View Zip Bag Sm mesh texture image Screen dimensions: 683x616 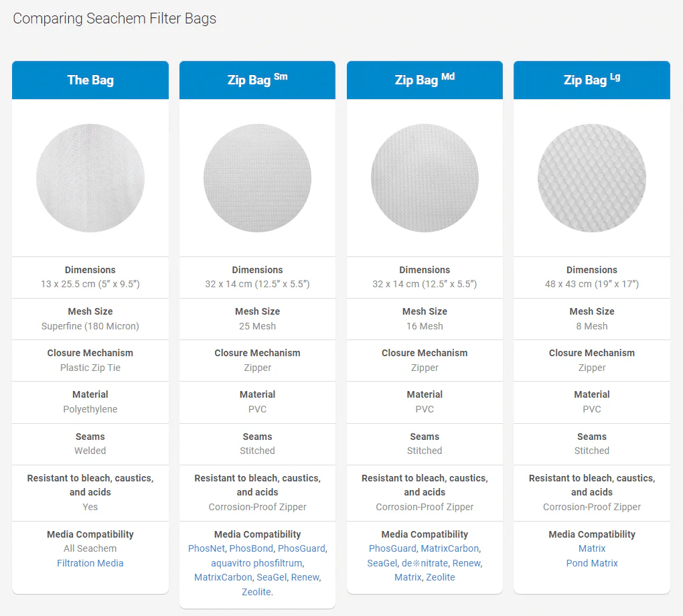tap(257, 177)
